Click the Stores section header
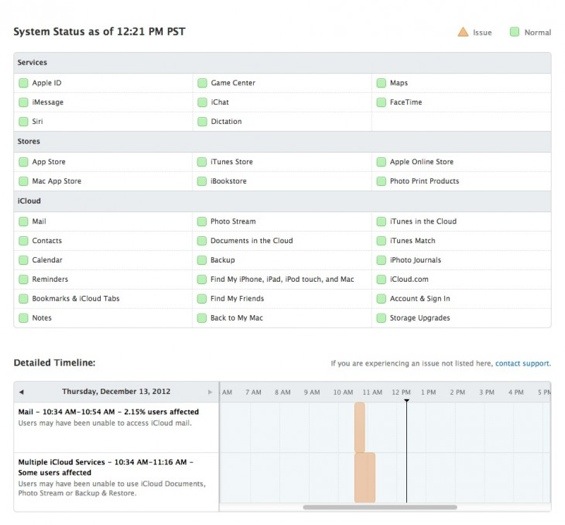The height and width of the screenshot is (525, 565). point(282,142)
